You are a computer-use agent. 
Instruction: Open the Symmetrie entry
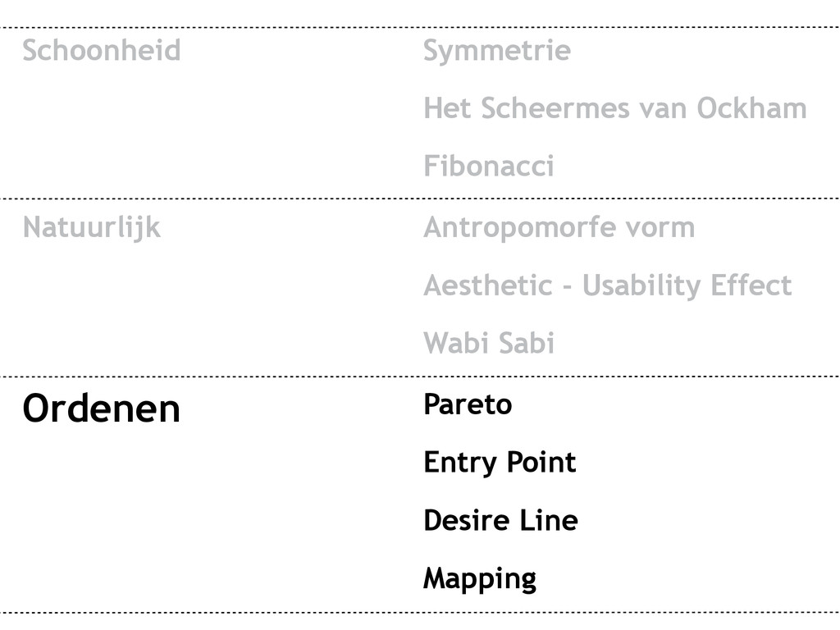pyautogui.click(x=497, y=52)
